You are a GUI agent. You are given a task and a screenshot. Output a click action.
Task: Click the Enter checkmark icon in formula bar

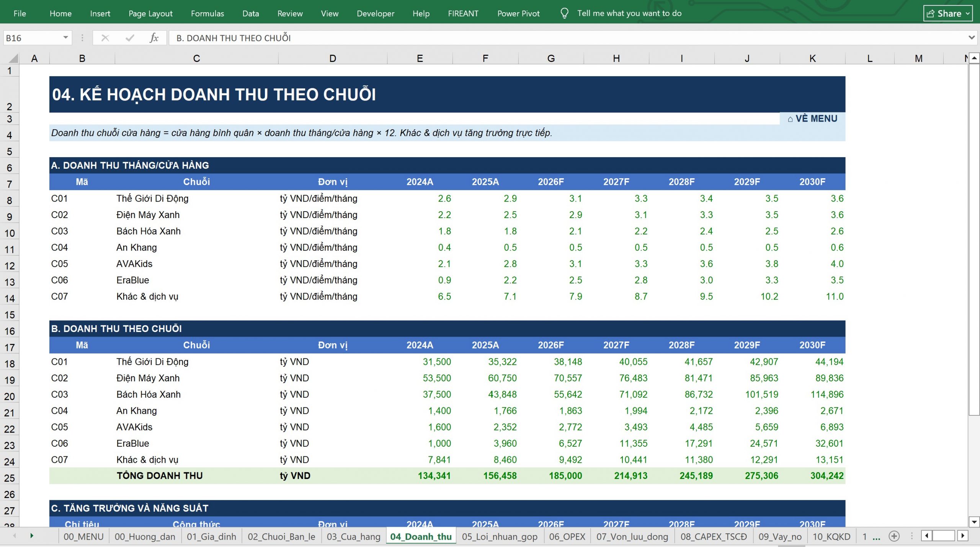pyautogui.click(x=130, y=38)
